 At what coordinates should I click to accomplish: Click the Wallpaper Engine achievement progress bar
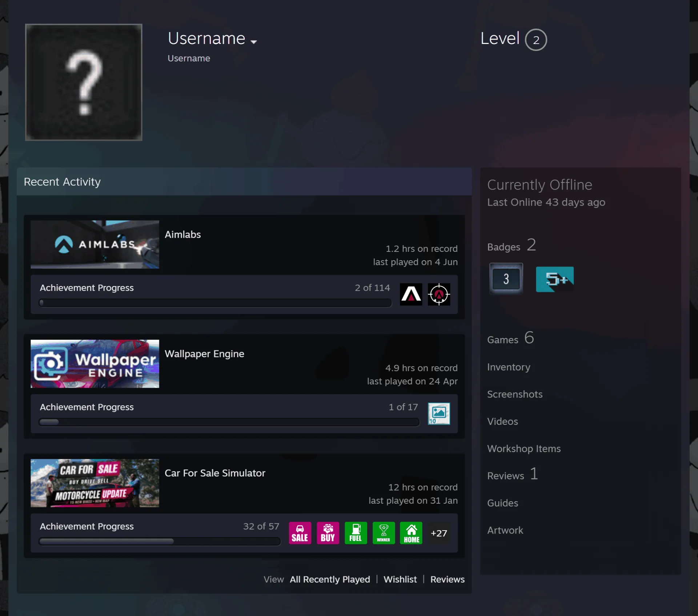(x=229, y=422)
